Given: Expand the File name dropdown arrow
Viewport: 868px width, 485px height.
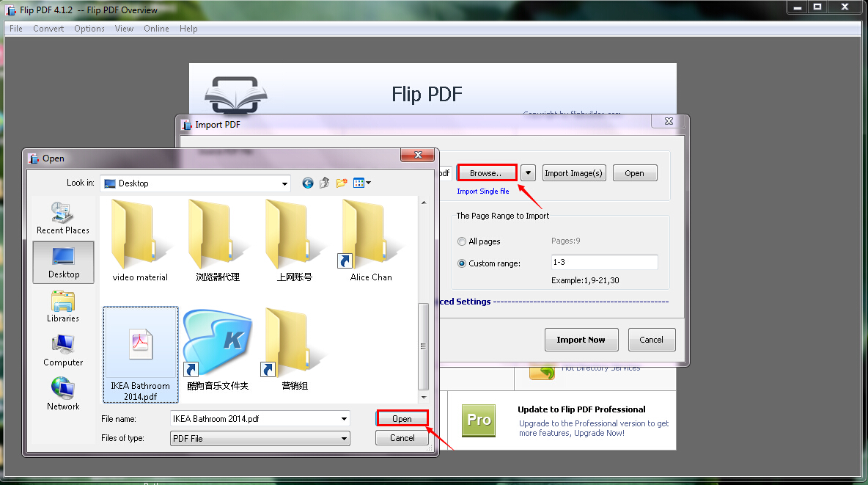Looking at the screenshot, I should click(344, 419).
